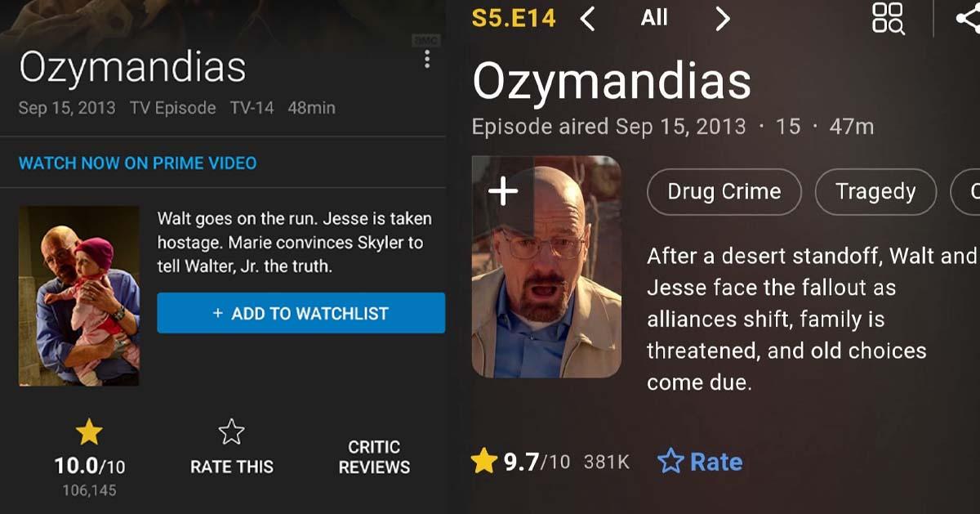This screenshot has width=980, height=514.
Task: Select the Drug Crime genre chip
Action: coord(724,192)
